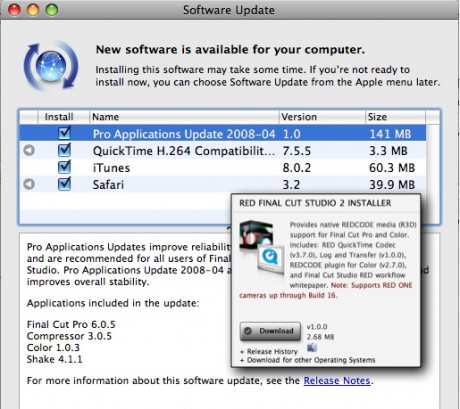The height and width of the screenshot is (409, 460).
Task: Sort list by Name column header
Action: (184, 117)
